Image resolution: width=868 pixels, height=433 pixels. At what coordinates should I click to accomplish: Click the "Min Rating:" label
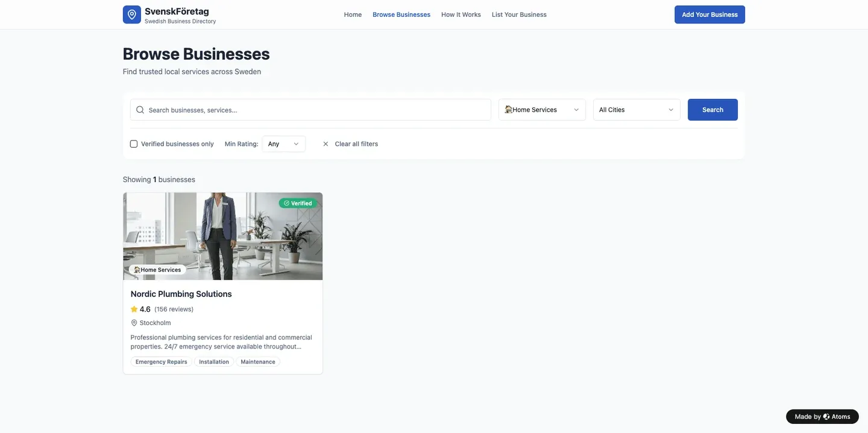point(241,144)
